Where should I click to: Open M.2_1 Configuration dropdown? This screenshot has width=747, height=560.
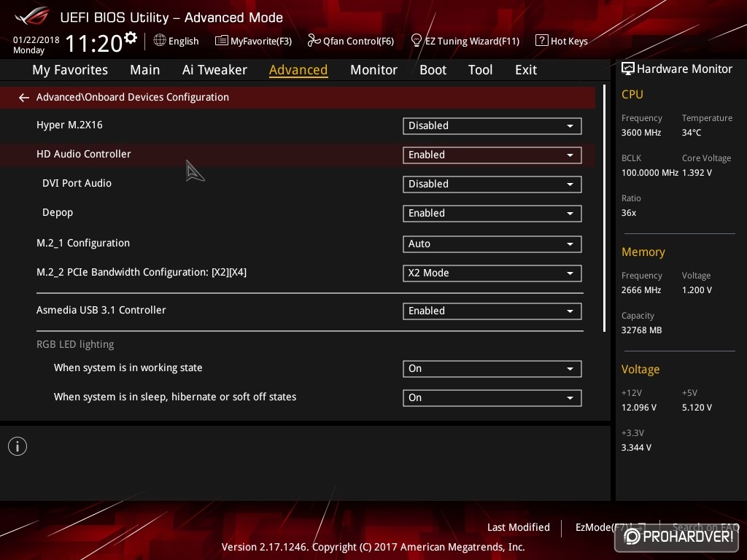(492, 244)
